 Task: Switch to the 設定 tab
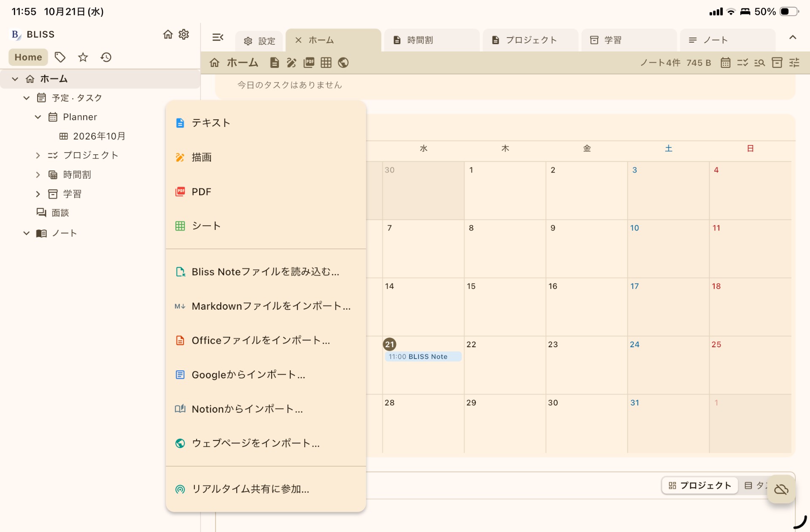pyautogui.click(x=259, y=41)
